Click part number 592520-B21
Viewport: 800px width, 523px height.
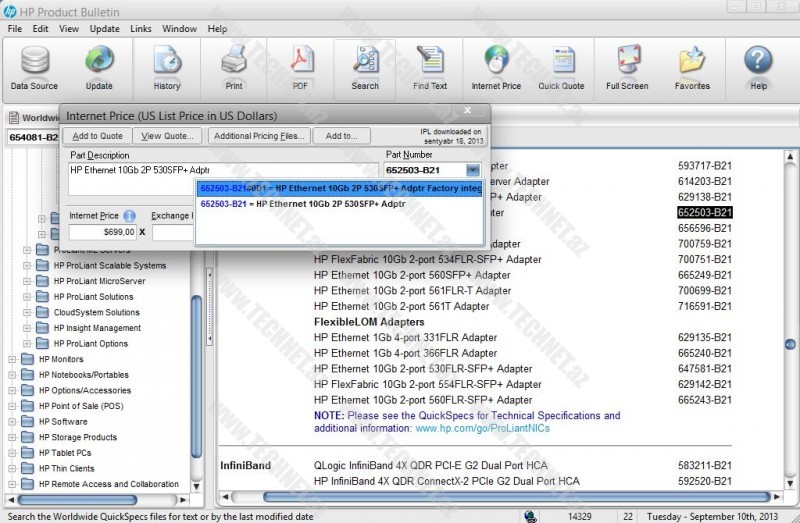point(705,481)
